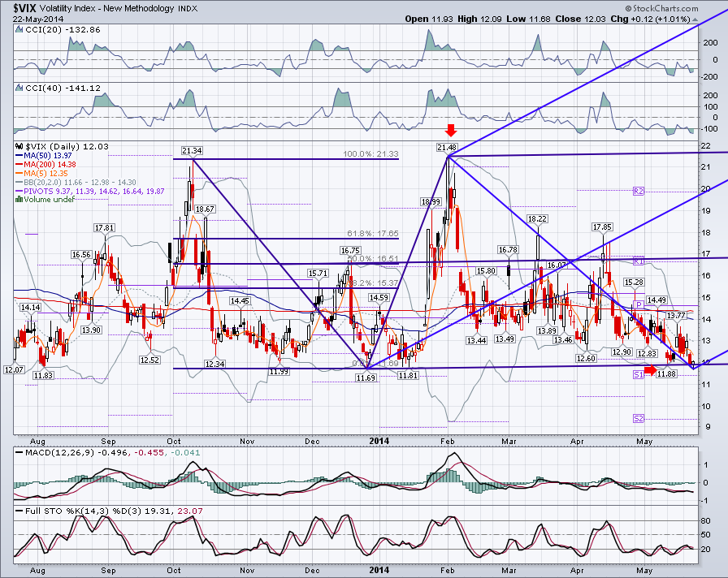Click the area icon beside CCI(40)
728x578 pixels.
tap(19, 88)
